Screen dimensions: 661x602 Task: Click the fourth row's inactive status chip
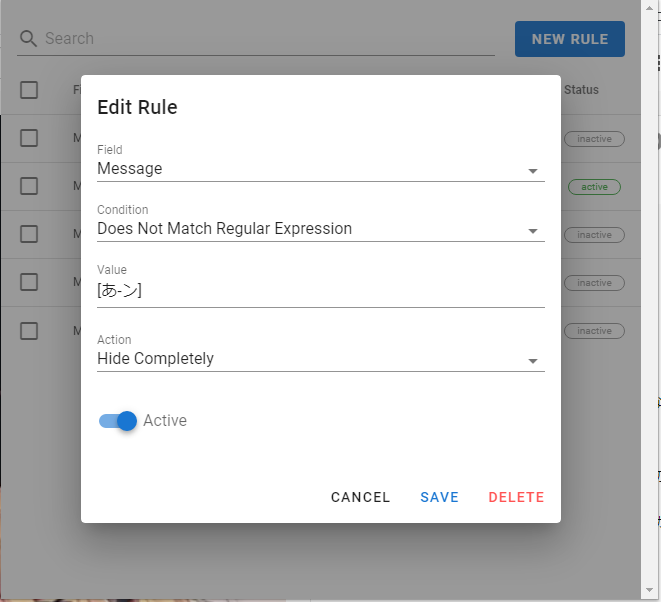point(594,283)
